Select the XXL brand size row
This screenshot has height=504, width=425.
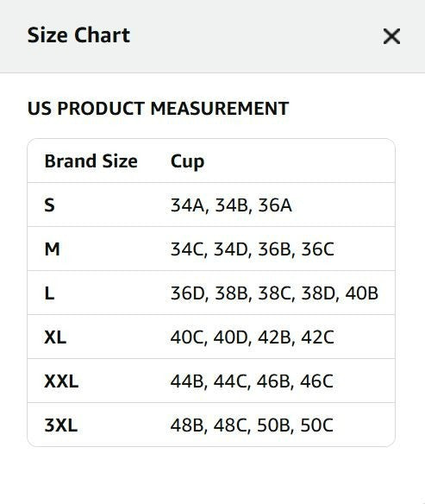[211, 381]
